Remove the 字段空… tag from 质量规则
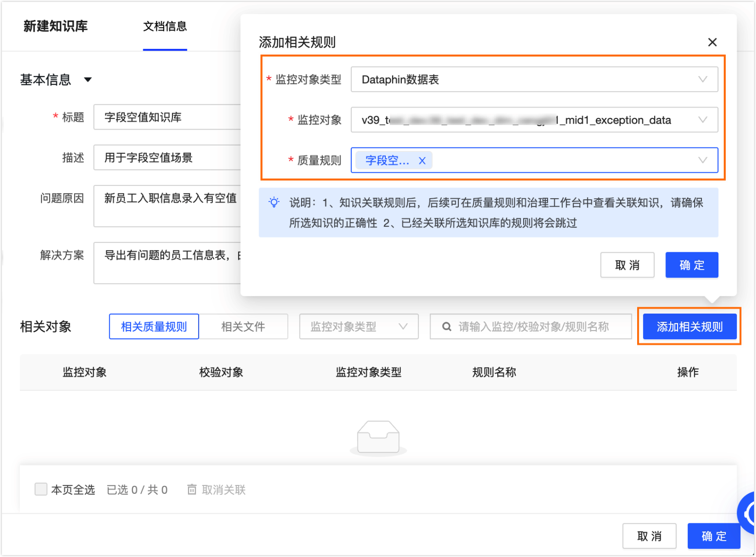 pos(422,161)
